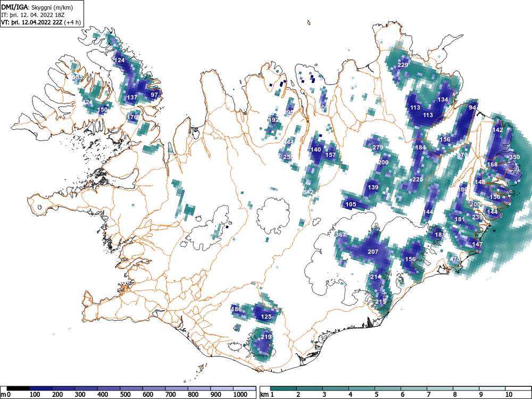Viewport: 532px width, 399px height.
Task: Click the '1000' label on metre scale
Action: coord(240,395)
